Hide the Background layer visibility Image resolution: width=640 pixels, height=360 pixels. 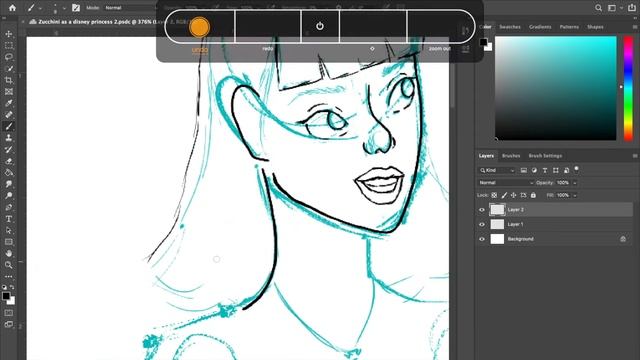tap(482, 239)
